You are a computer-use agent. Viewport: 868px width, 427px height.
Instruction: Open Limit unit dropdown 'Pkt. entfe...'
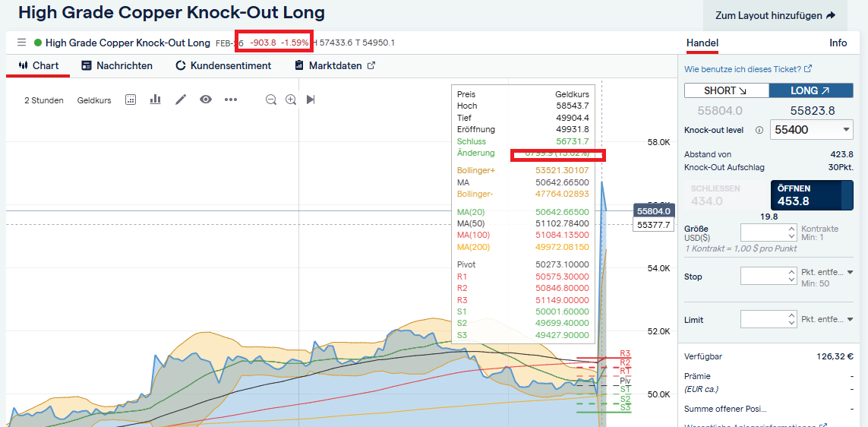pos(826,320)
